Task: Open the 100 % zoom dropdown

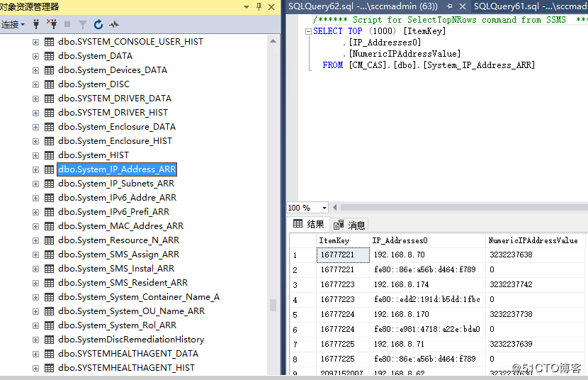Action: (x=324, y=208)
